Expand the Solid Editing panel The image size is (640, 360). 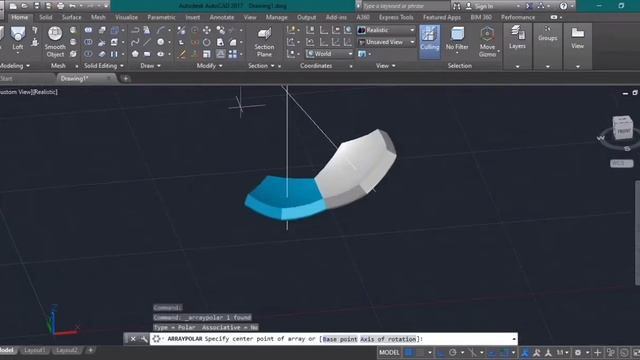point(104,66)
